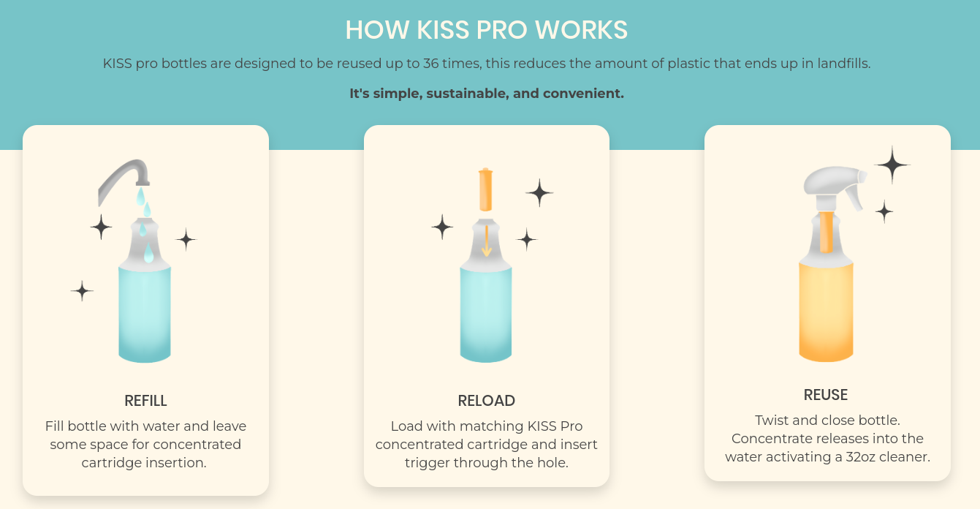
Task: Click the orange spray bottle body
Action: coord(826,311)
